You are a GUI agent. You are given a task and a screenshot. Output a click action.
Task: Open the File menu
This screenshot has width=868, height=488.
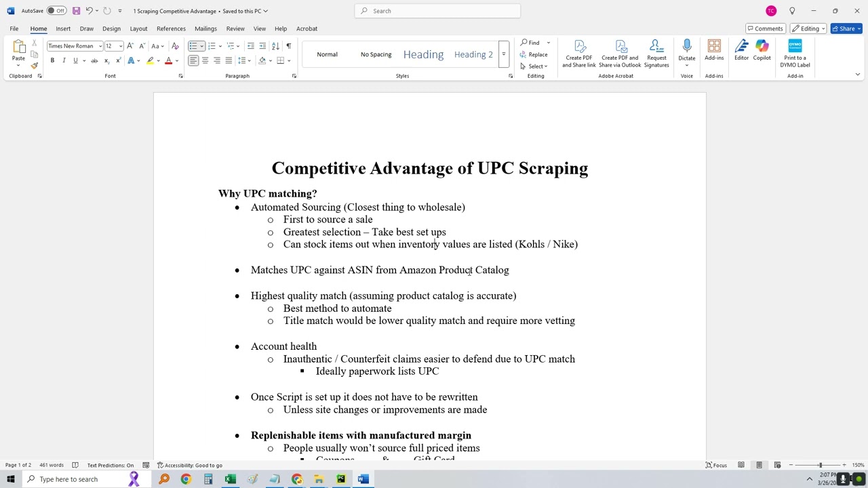pyautogui.click(x=14, y=28)
